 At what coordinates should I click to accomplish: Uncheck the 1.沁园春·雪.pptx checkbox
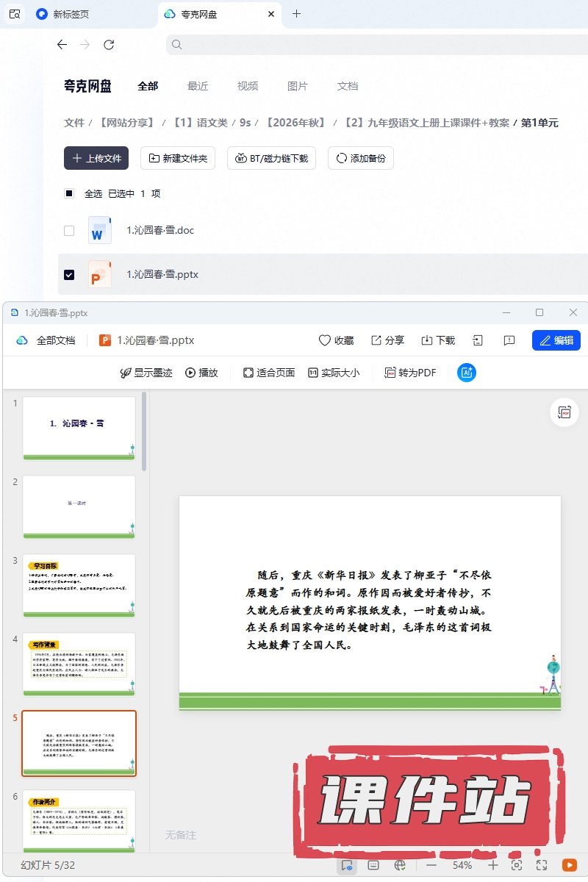69,274
